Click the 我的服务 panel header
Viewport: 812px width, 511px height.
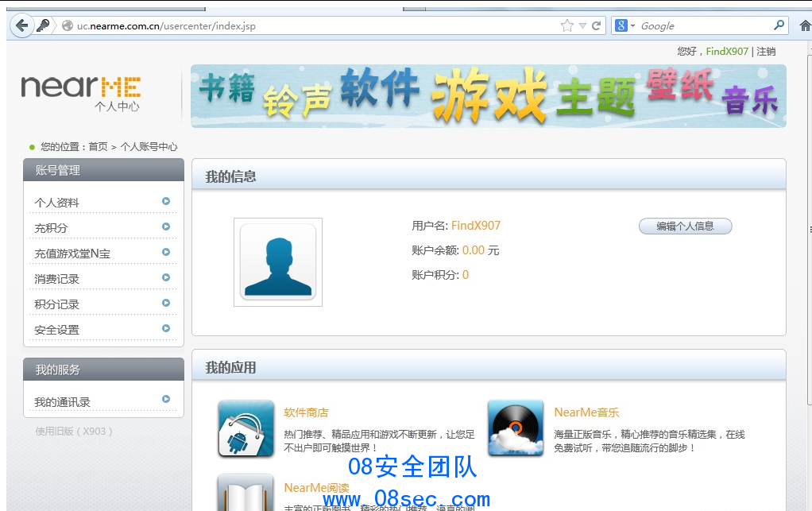(x=103, y=369)
